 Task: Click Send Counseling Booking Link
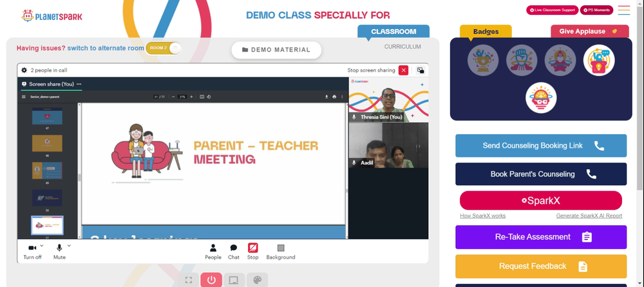tap(541, 146)
